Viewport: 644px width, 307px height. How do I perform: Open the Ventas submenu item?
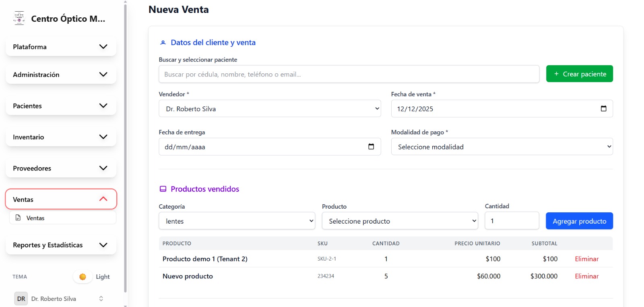point(63,218)
